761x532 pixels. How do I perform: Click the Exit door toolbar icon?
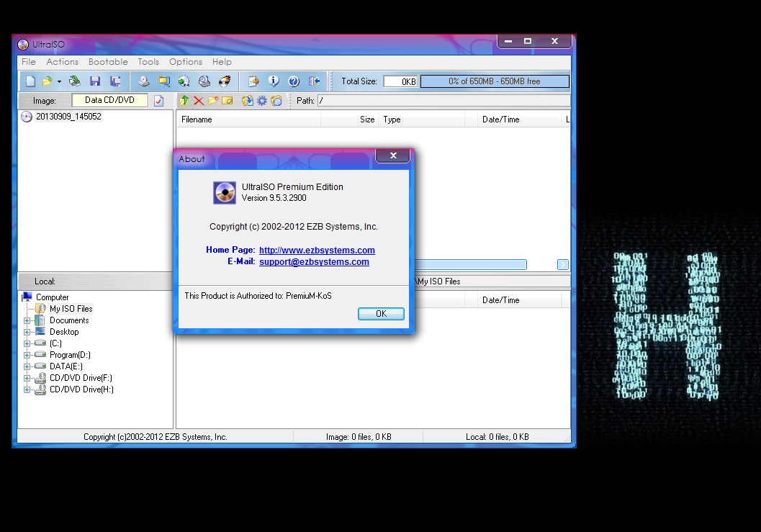(x=314, y=81)
